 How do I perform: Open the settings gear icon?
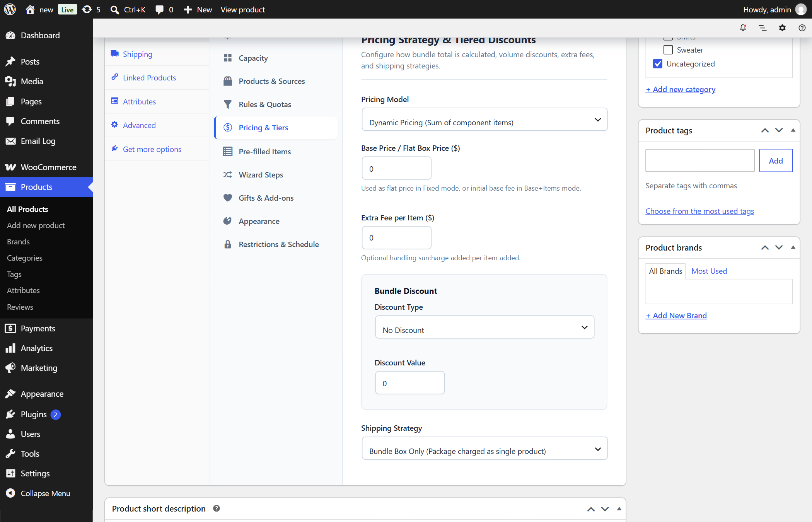782,28
